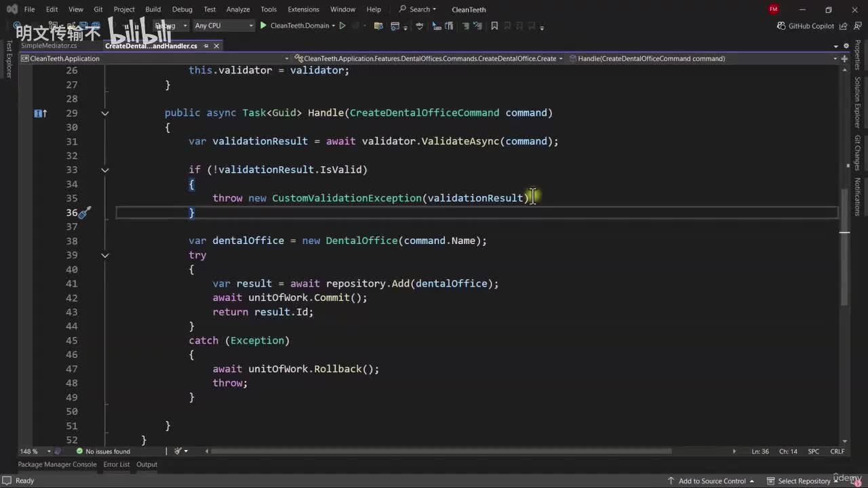868x488 pixels.
Task: Open the Extensions menu
Action: tap(303, 9)
